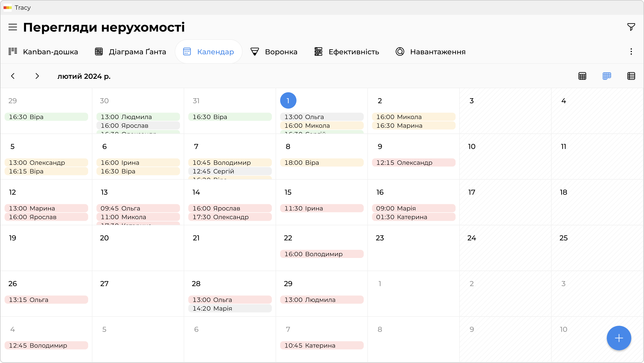Select the blue month grid view icon
Image resolution: width=644 pixels, height=363 pixels.
pyautogui.click(x=607, y=76)
